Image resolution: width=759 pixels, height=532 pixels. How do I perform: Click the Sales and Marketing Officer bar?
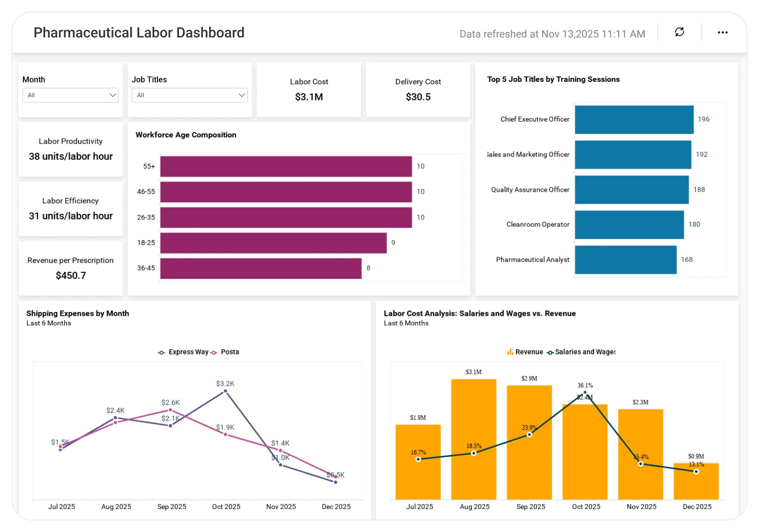point(633,155)
